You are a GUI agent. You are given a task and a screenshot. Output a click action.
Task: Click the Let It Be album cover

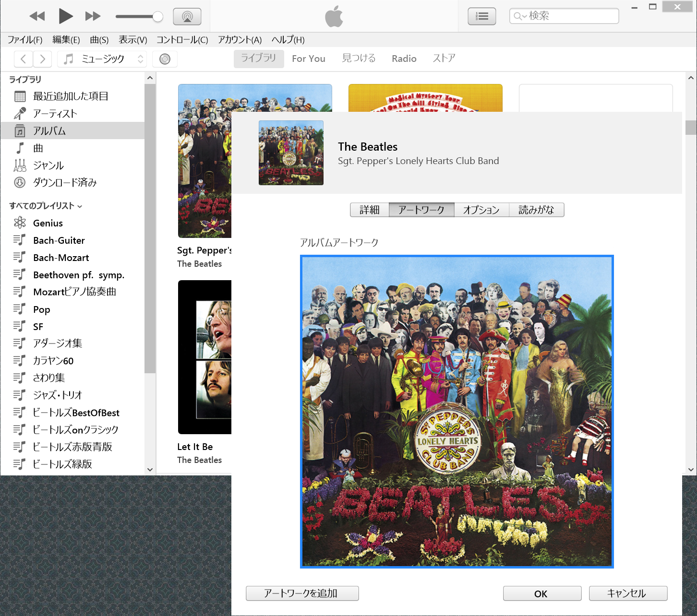click(205, 357)
